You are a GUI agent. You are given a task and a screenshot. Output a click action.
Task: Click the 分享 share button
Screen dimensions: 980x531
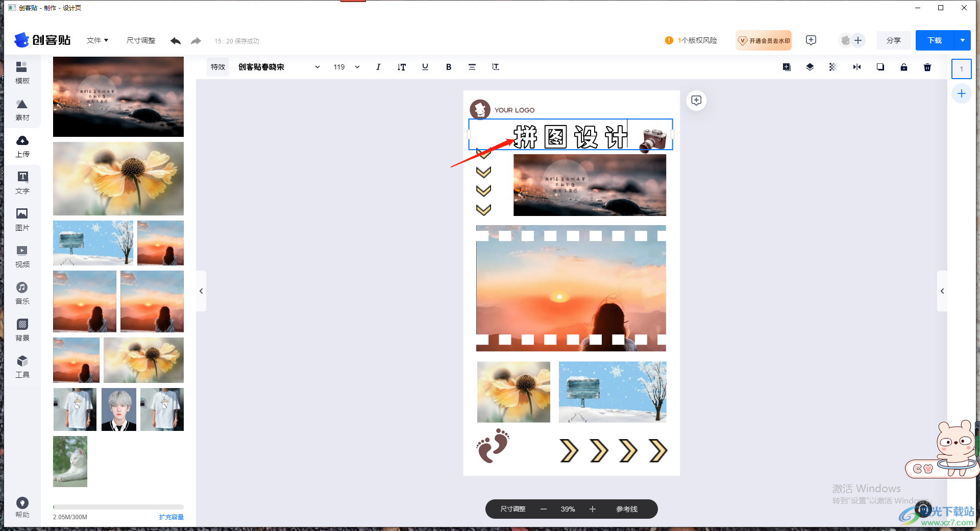(894, 40)
